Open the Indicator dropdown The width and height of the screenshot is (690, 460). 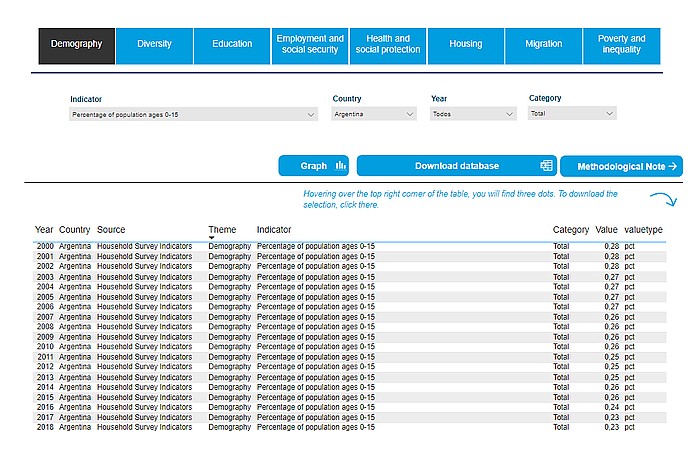click(193, 114)
